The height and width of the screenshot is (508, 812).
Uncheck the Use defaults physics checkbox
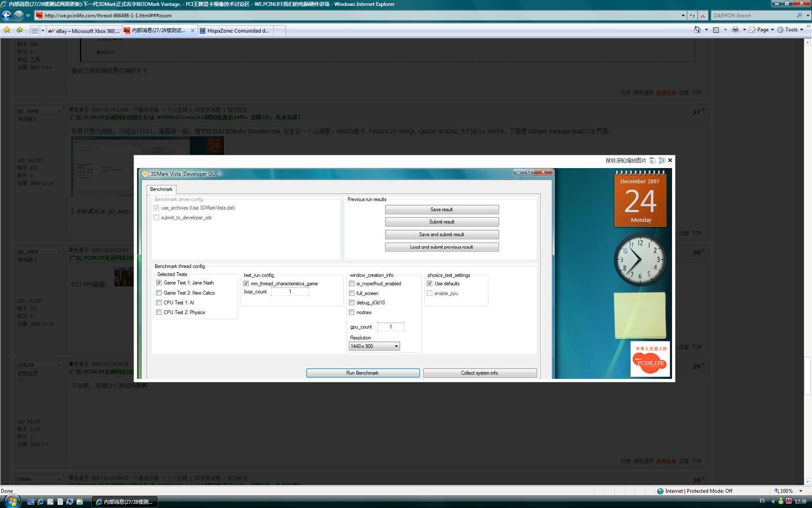coord(429,284)
